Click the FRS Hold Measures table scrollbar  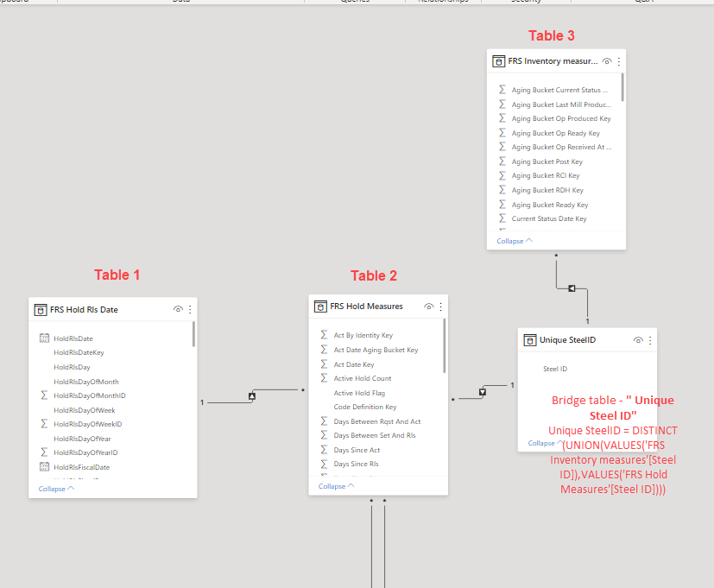coord(445,345)
